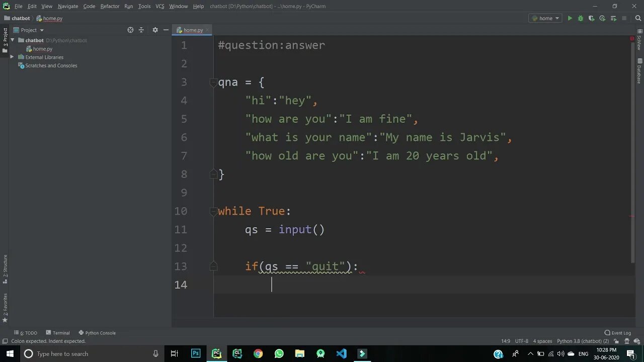Hide the Project panel with the minus icon
The image size is (644, 362).
pyautogui.click(x=166, y=30)
